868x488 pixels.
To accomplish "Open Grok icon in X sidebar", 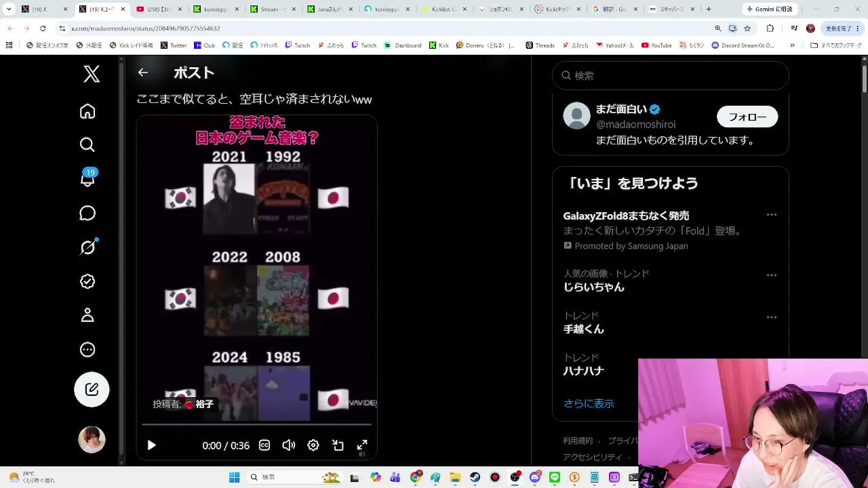I will 87,247.
